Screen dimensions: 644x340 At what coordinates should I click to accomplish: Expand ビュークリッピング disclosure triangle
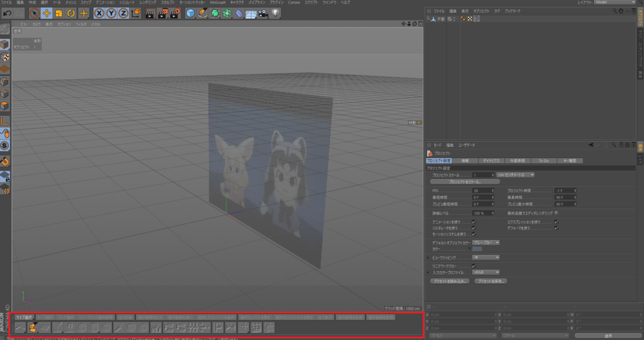[428, 258]
